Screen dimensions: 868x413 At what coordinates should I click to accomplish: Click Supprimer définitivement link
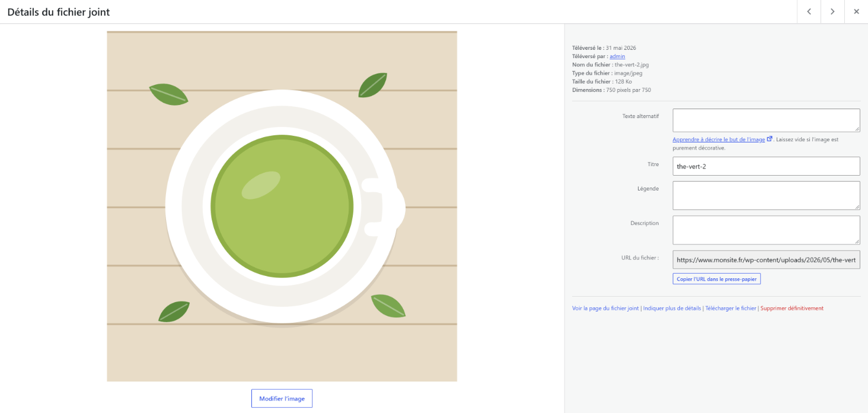coord(792,309)
